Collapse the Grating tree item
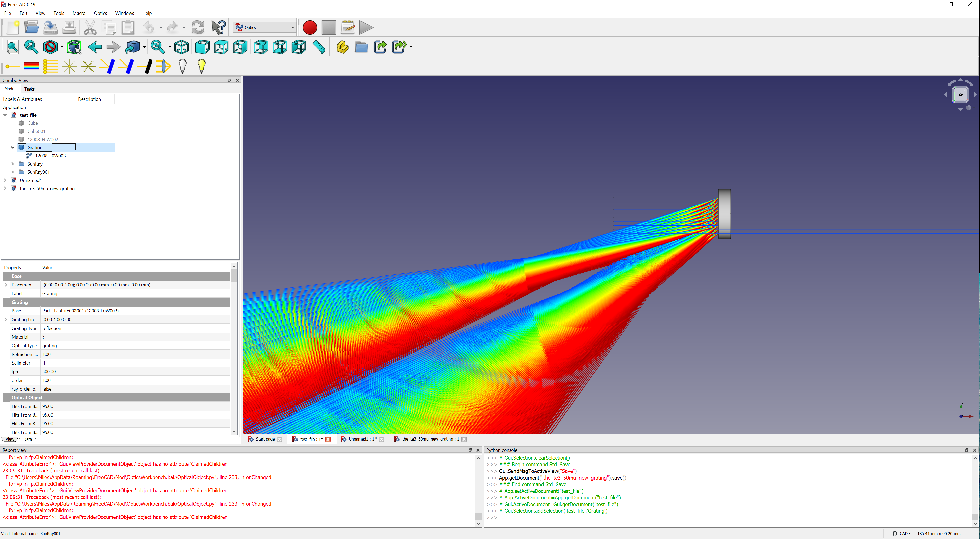 [x=12, y=148]
